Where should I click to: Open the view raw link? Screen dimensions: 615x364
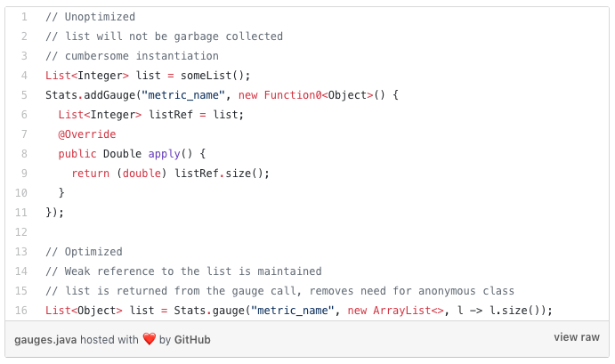pos(577,338)
